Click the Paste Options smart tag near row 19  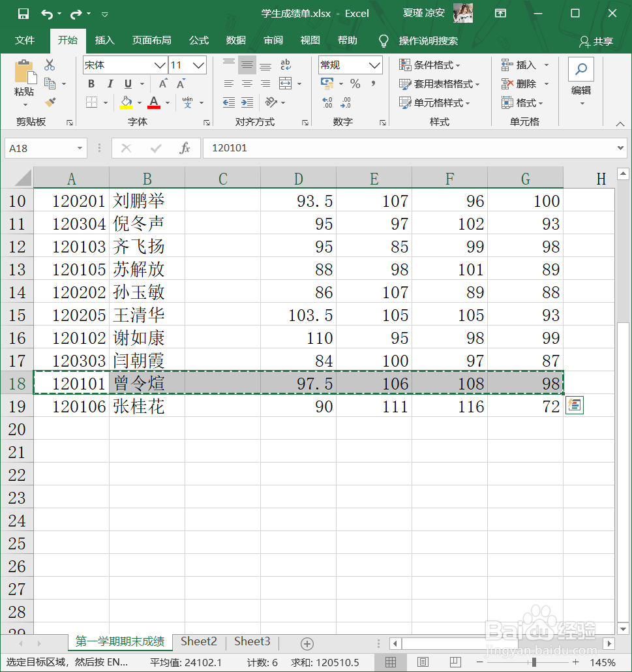[x=574, y=405]
